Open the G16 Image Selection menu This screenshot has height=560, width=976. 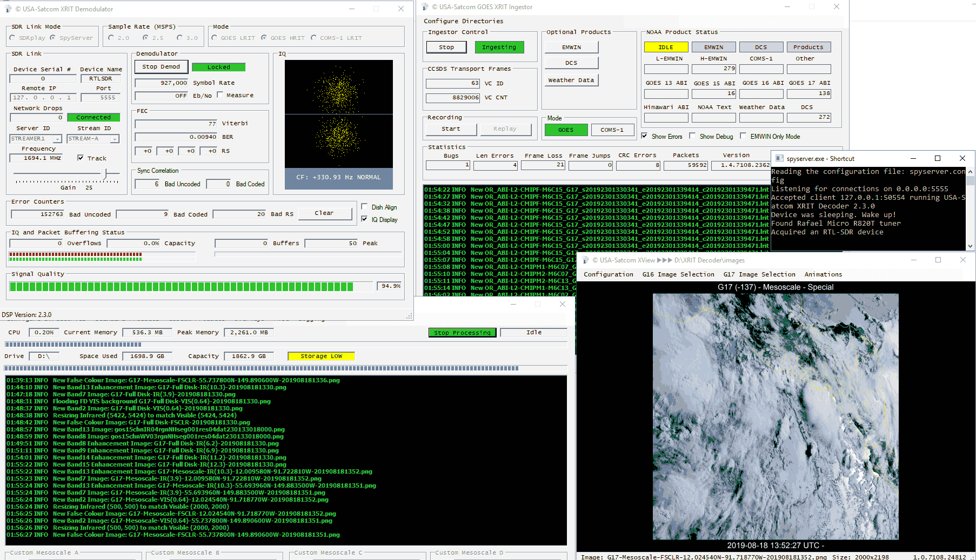click(678, 274)
